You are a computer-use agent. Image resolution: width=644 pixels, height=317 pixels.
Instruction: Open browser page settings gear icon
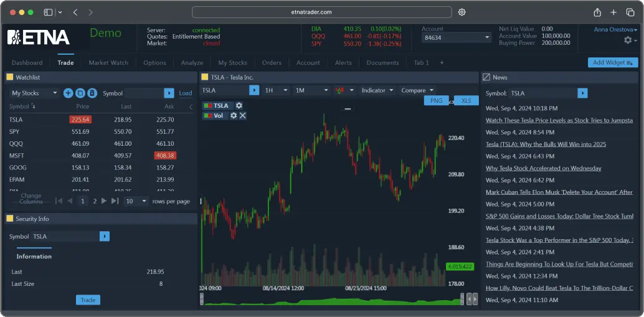click(462, 12)
